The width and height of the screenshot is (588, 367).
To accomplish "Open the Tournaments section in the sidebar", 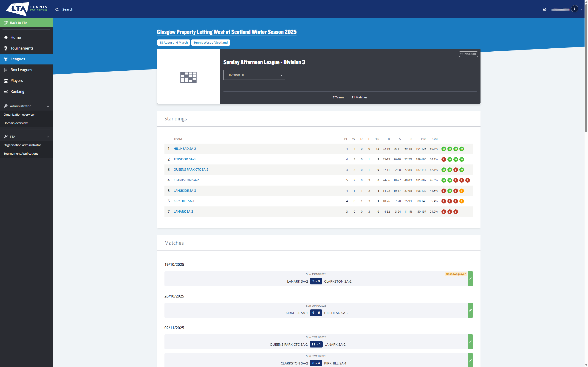I will [22, 48].
